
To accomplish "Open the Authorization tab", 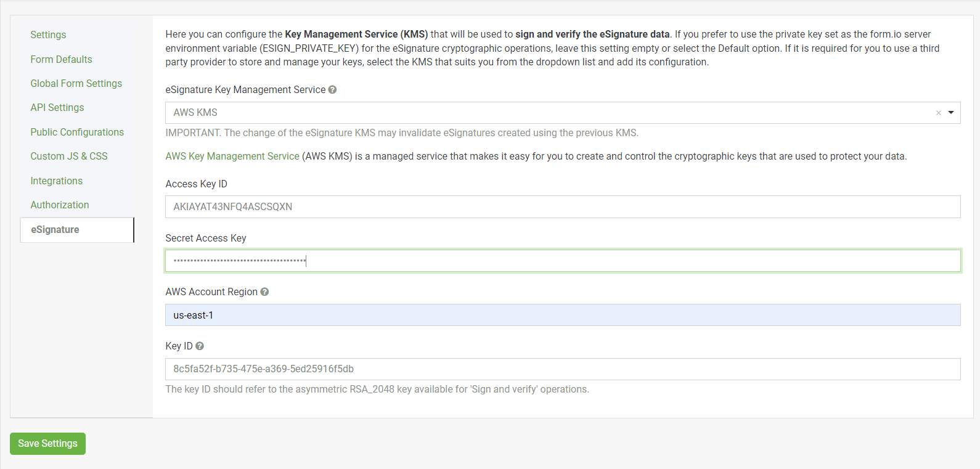I will pos(60,205).
